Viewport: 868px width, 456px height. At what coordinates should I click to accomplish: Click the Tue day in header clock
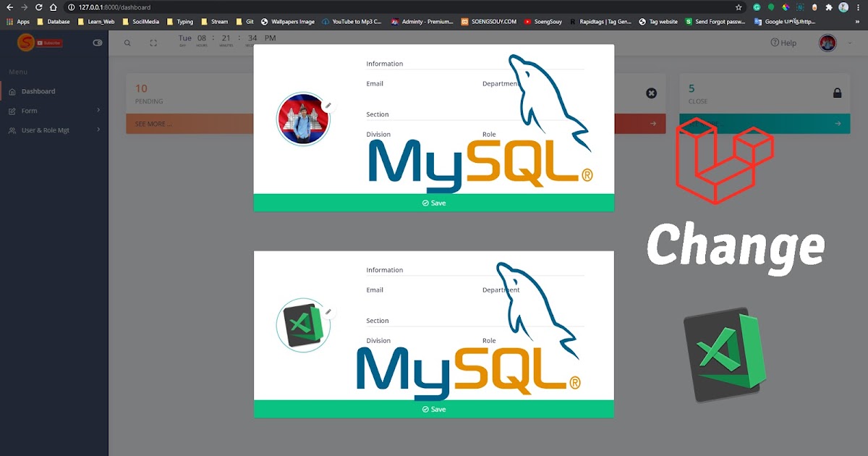185,38
